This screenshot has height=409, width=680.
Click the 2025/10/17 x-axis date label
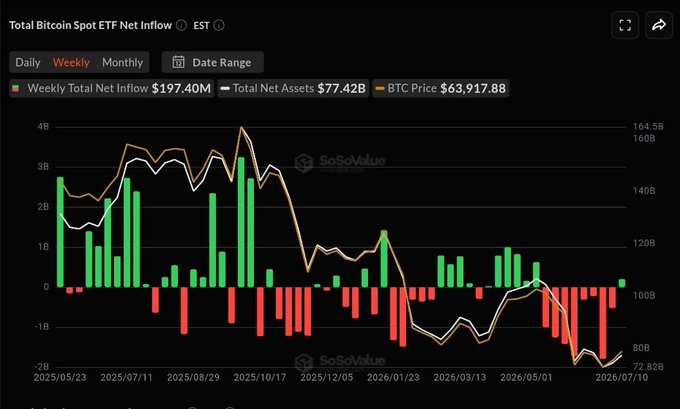pos(260,377)
